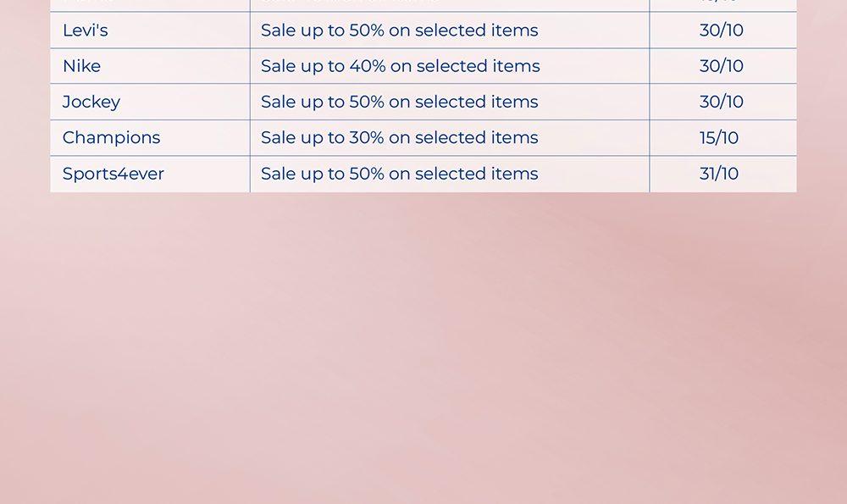Click the 30/10 date in Jockey row
The width and height of the screenshot is (847, 504).
click(722, 102)
